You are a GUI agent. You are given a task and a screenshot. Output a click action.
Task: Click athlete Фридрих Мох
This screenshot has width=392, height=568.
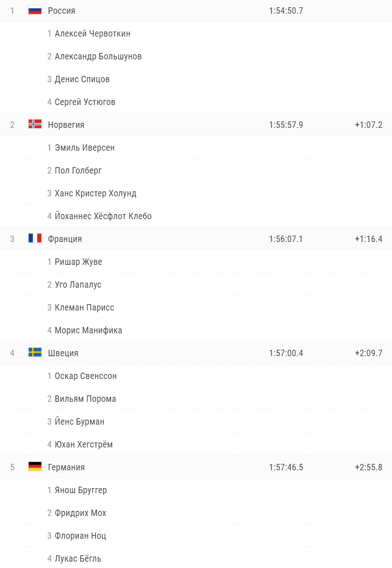click(x=80, y=513)
